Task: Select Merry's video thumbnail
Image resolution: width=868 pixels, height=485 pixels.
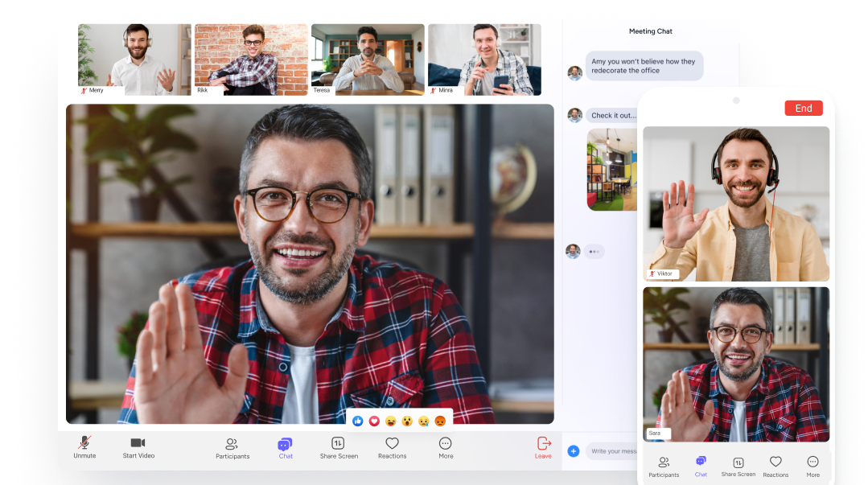Action: click(x=134, y=60)
